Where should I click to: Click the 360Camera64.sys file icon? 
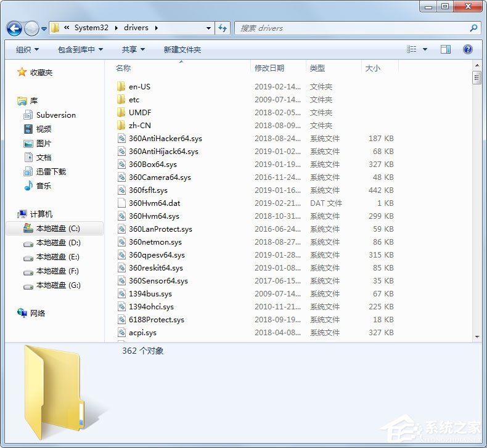point(121,177)
